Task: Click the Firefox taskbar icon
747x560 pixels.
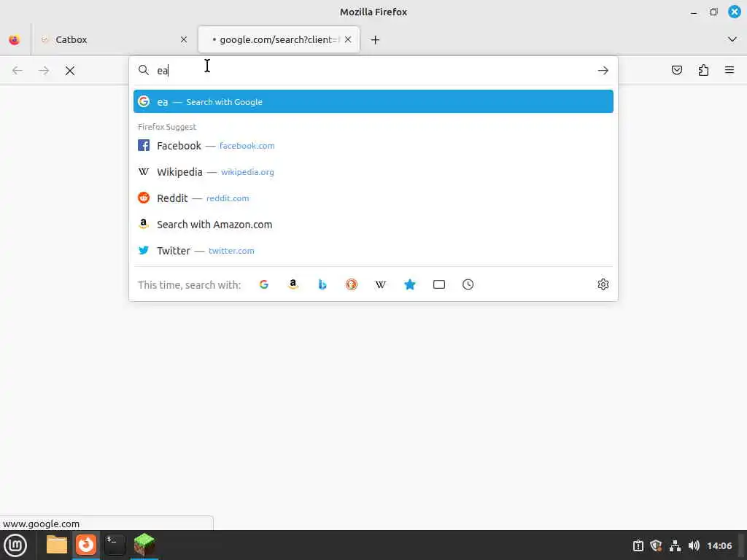Action: (x=86, y=545)
